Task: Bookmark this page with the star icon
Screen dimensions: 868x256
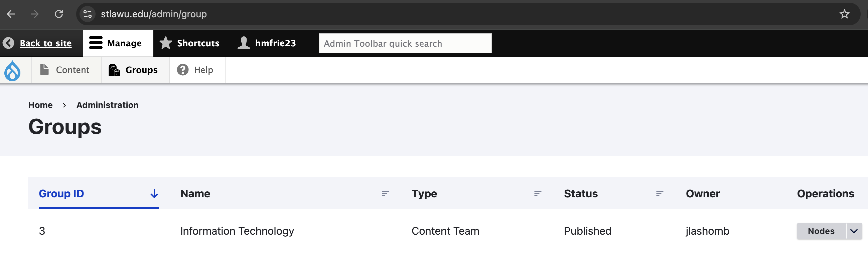Action: pyautogui.click(x=844, y=14)
